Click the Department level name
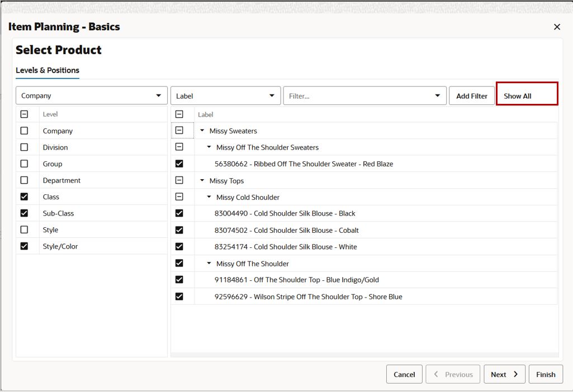Image resolution: width=573 pixels, height=392 pixels. (61, 181)
